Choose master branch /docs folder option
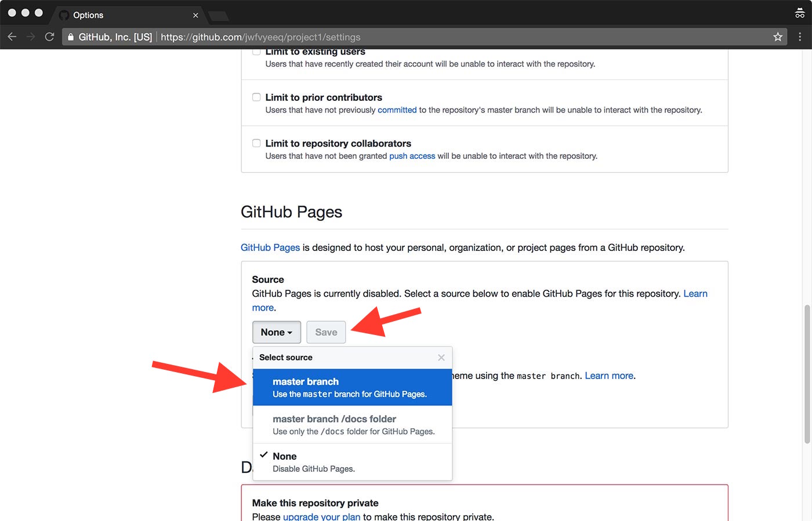Image resolution: width=812 pixels, height=521 pixels. click(x=353, y=425)
